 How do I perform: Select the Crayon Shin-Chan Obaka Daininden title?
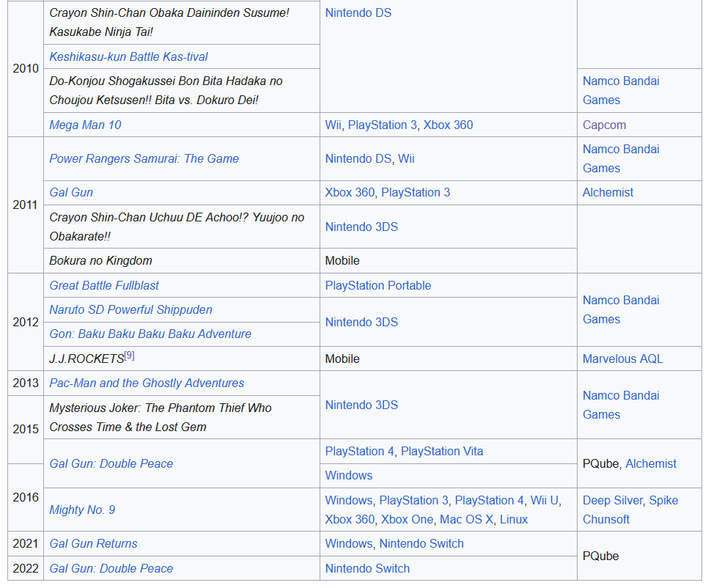tap(169, 22)
